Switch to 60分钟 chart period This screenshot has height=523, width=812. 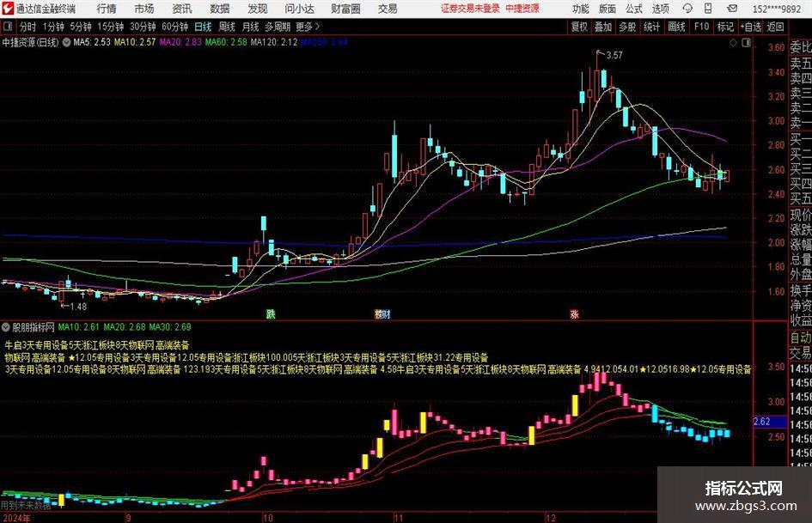[x=175, y=27]
